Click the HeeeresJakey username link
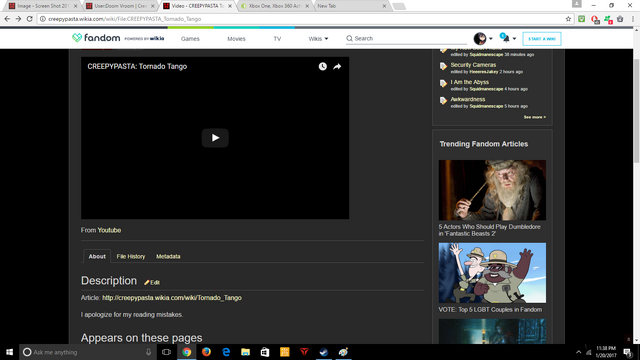 pyautogui.click(x=484, y=72)
